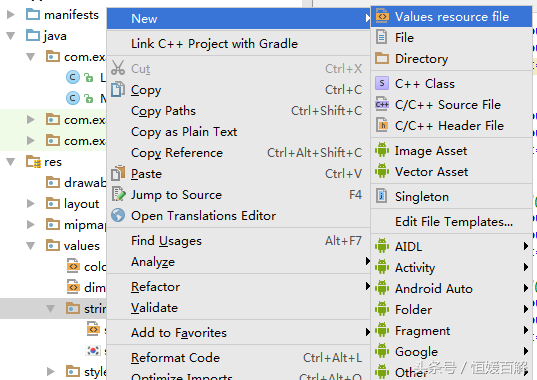Click the Values resource file icon
Viewport: 537px width, 380px height.
pos(382,16)
